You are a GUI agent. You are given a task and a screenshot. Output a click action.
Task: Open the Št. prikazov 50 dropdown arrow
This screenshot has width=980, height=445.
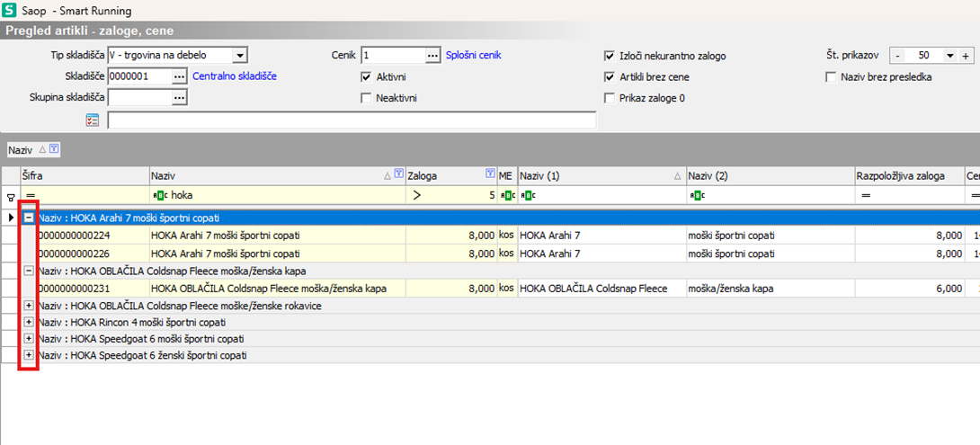[x=950, y=56]
